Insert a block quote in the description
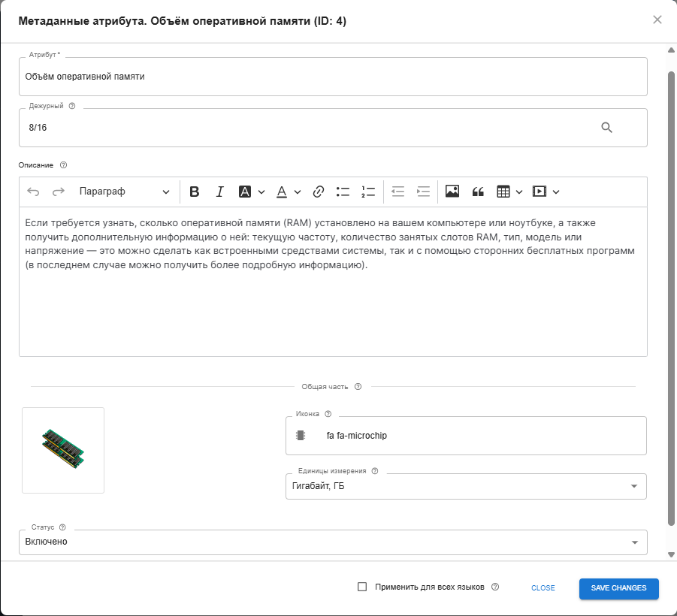Image resolution: width=677 pixels, height=616 pixels. [x=478, y=192]
